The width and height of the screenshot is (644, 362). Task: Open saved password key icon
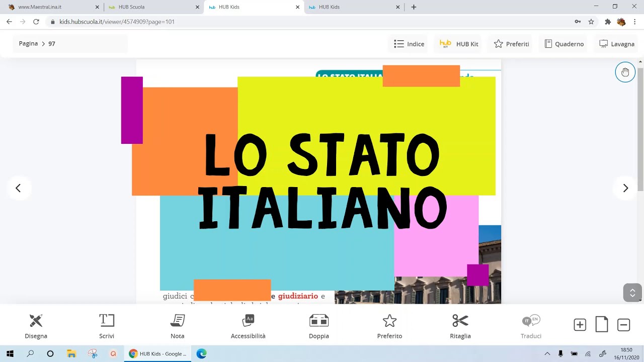click(x=578, y=22)
